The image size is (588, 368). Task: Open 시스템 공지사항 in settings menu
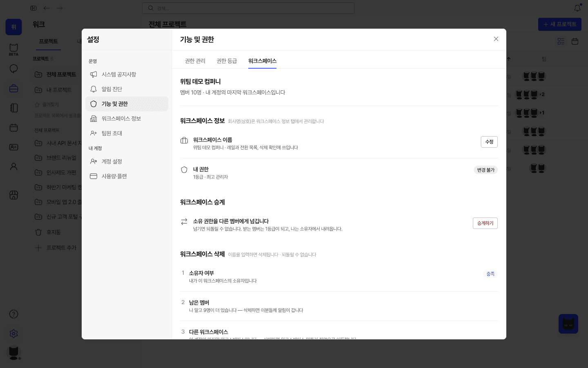point(127,74)
